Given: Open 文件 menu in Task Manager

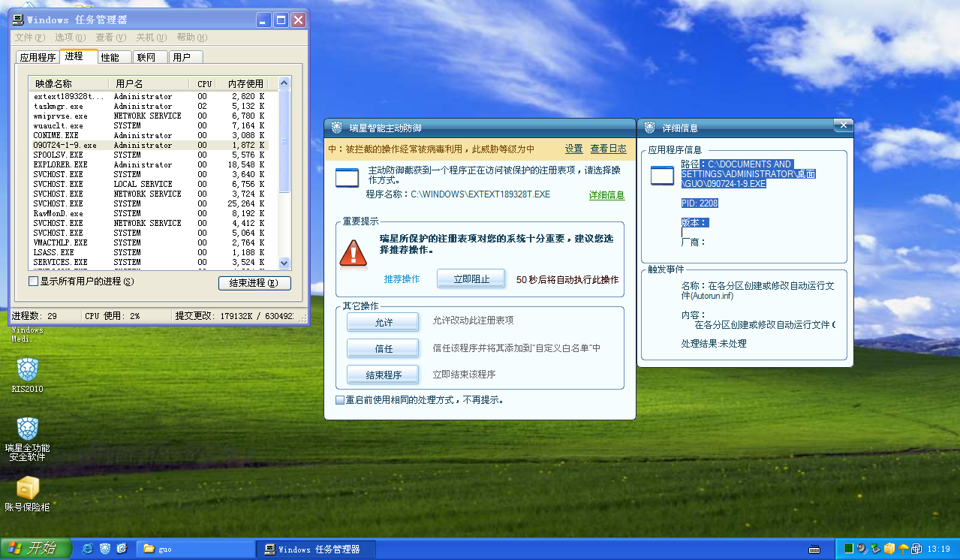Looking at the screenshot, I should pos(30,38).
